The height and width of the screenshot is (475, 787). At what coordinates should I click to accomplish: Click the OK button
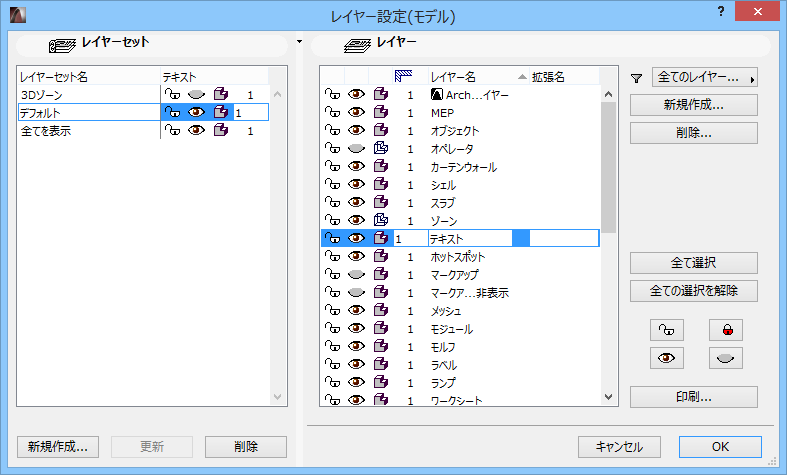(x=720, y=446)
